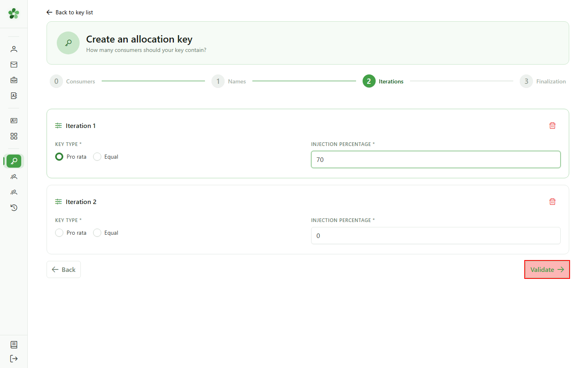Open the ID card sidebar icon
Viewport: 588px width, 368px height.
pyautogui.click(x=14, y=121)
